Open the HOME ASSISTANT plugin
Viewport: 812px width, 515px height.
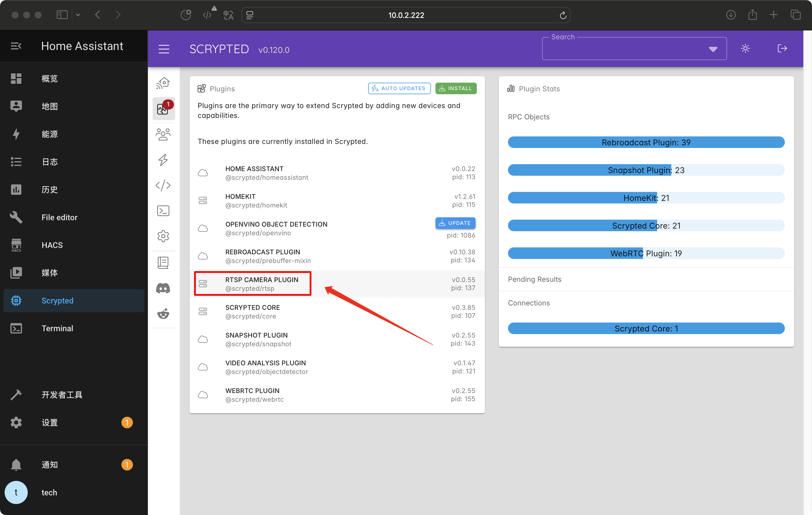337,173
